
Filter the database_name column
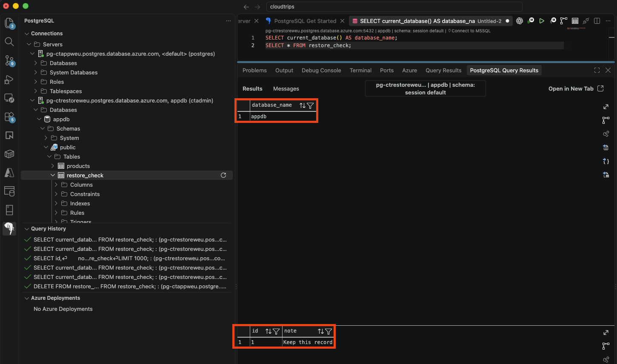pyautogui.click(x=310, y=105)
